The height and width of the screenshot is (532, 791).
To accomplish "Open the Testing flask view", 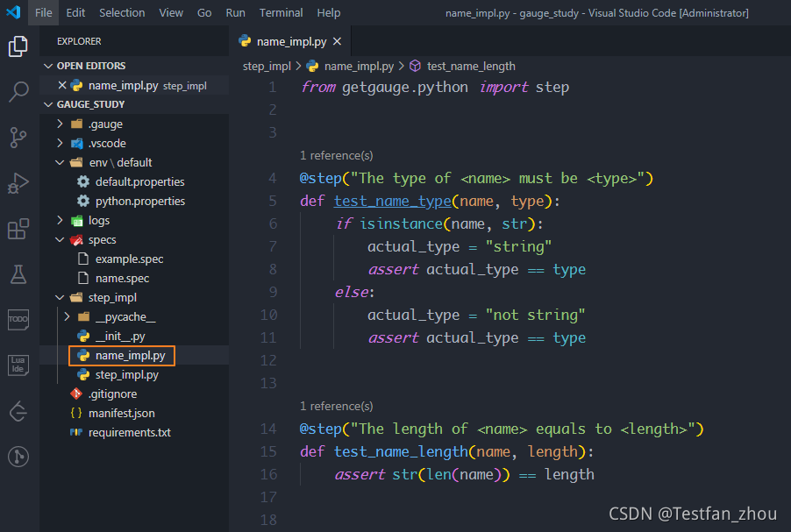I will click(x=18, y=274).
